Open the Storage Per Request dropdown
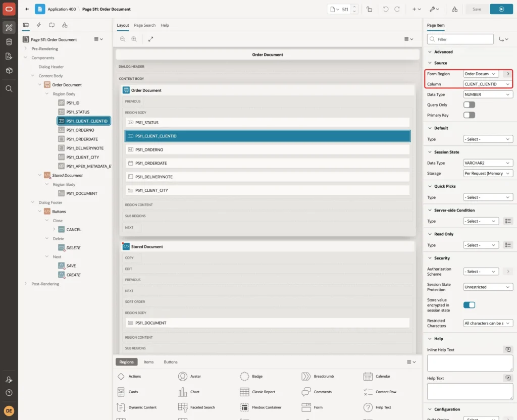 (488, 173)
